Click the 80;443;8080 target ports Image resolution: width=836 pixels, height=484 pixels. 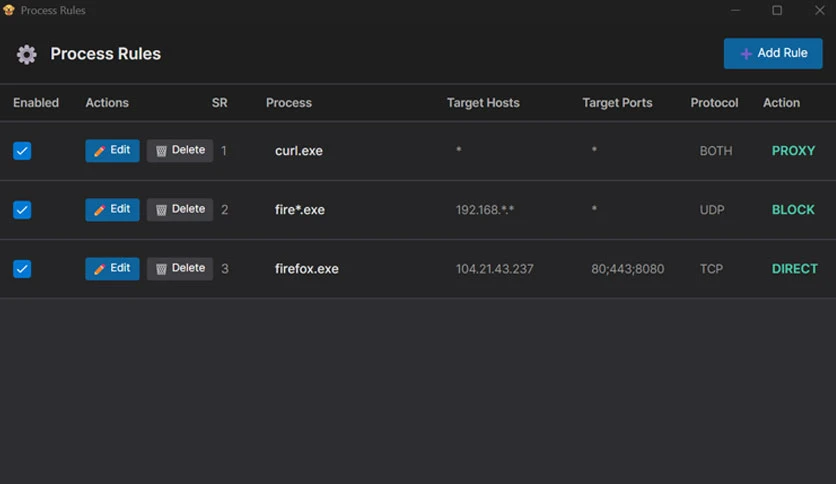coord(628,269)
